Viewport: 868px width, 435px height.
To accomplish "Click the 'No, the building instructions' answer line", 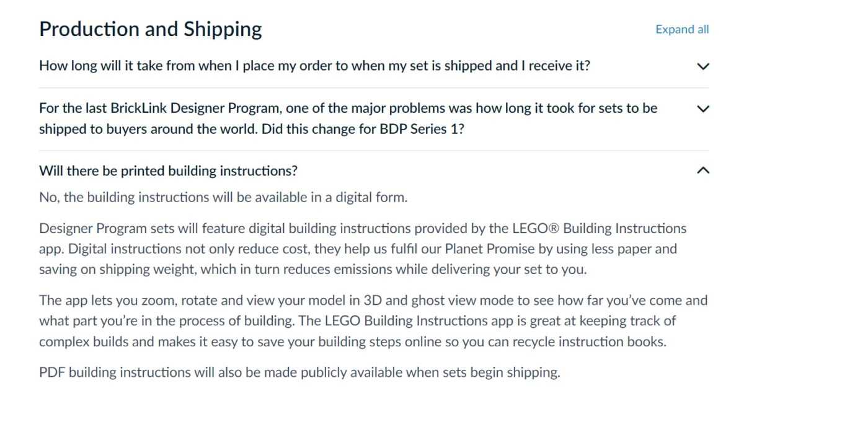I will click(x=223, y=197).
